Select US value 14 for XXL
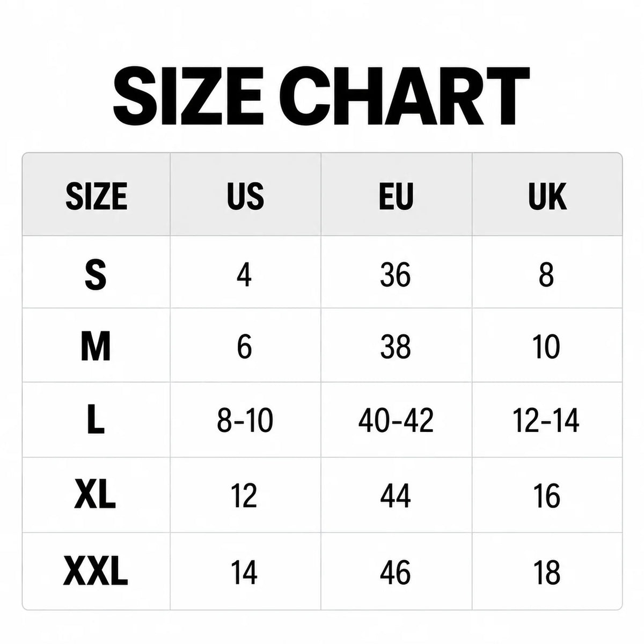Viewport: 644px width, 644px height. point(244,572)
